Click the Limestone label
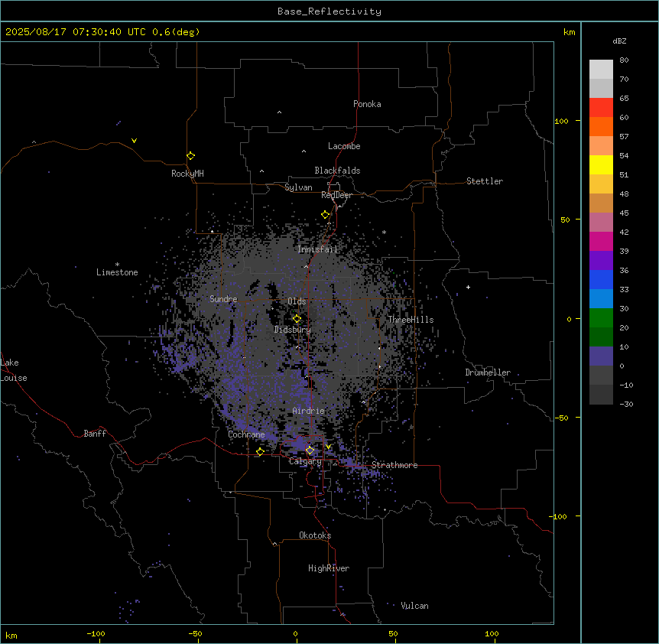This screenshot has height=644, width=659. click(x=117, y=272)
